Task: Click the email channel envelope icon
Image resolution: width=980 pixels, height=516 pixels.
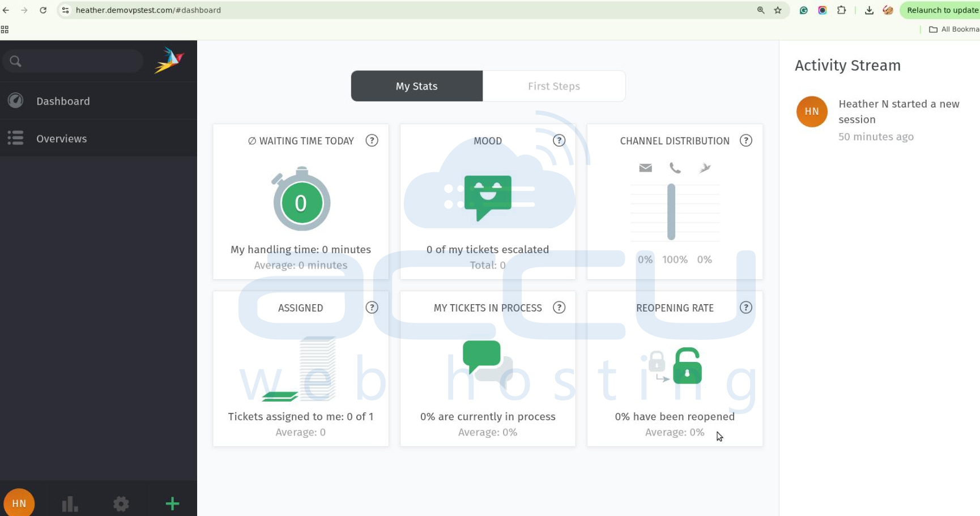Action: point(645,168)
